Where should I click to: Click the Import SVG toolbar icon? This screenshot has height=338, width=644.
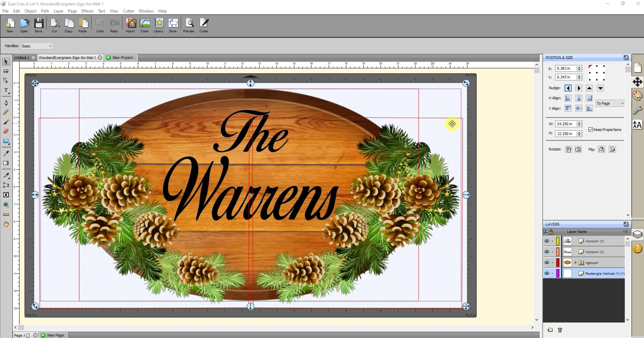130,25
